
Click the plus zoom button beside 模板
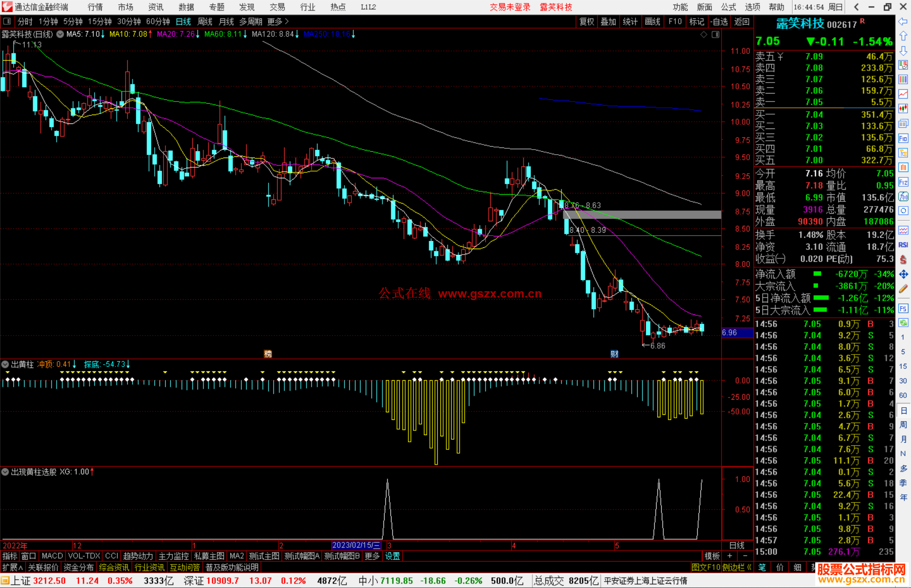pyautogui.click(x=730, y=556)
